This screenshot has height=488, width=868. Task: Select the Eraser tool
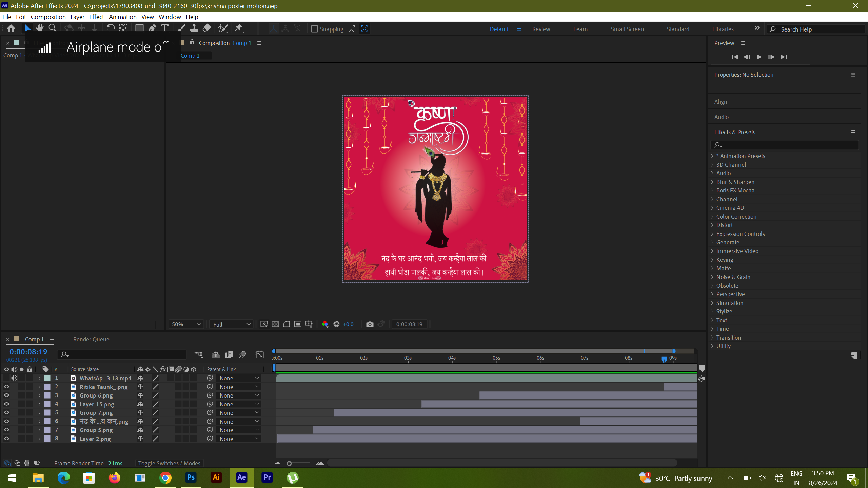[207, 28]
